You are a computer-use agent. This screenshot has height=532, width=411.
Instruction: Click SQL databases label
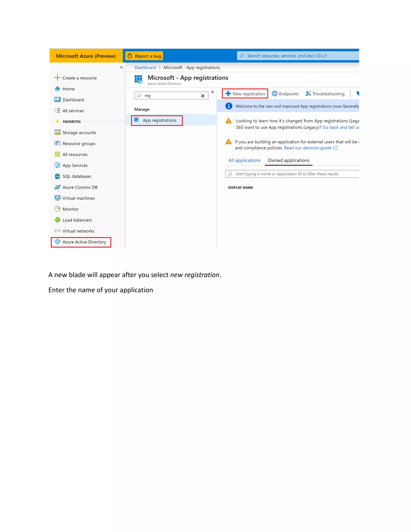pos(77,176)
